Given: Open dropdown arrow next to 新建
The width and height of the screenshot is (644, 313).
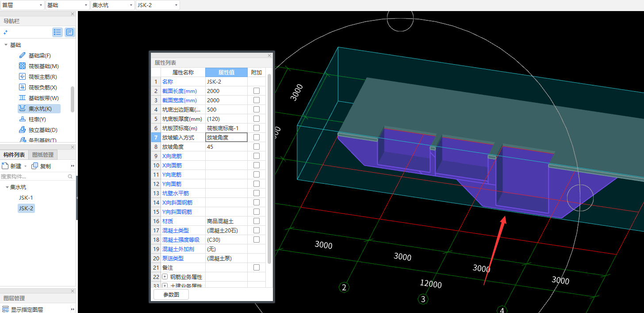Looking at the screenshot, I should click(x=25, y=166).
